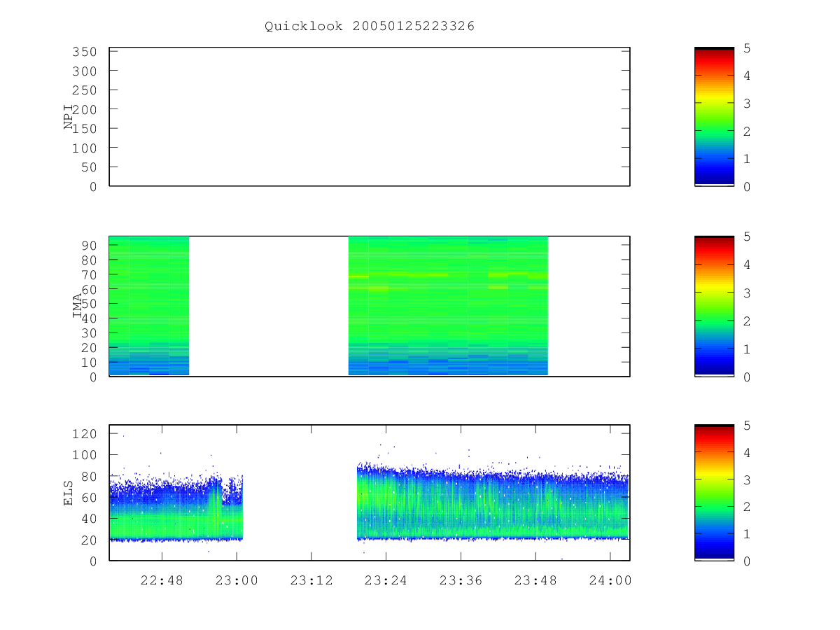Screen dimensions: 840x630
Task: Click the NPI color scale bar
Action: 714,117
